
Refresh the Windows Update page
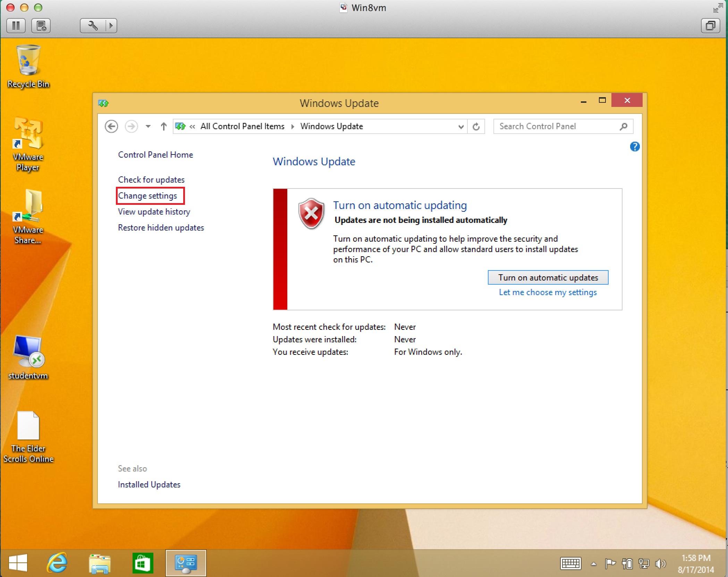click(476, 126)
